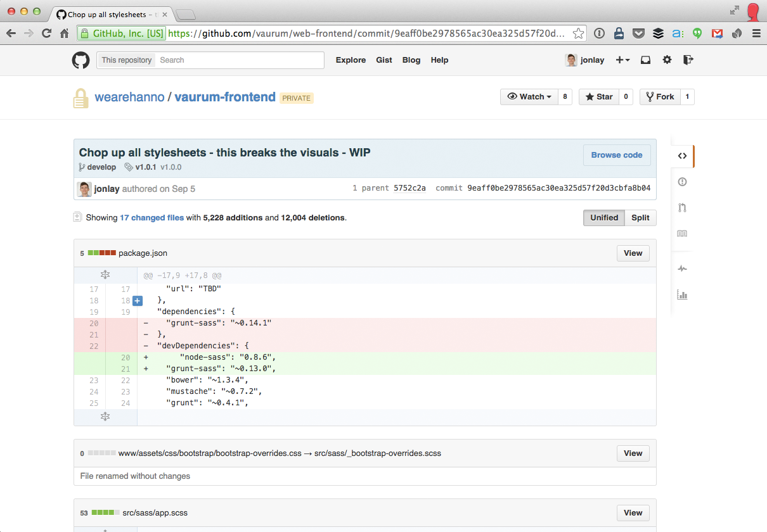Click the padlock extension icon
Viewport: 767px width, 532px height.
point(619,34)
